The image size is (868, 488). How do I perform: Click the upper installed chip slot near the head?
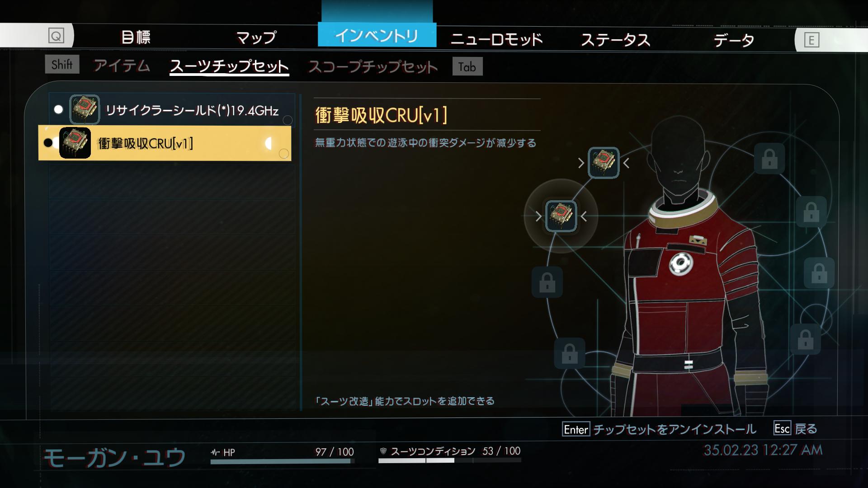[x=604, y=163]
